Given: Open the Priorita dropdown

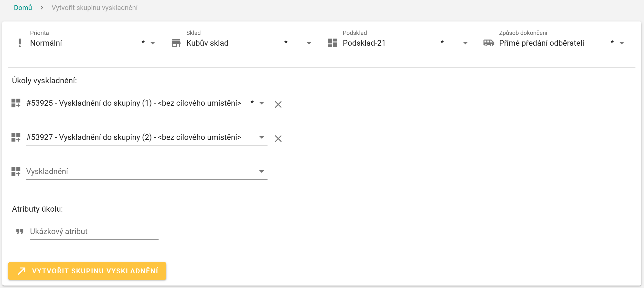Looking at the screenshot, I should point(152,43).
